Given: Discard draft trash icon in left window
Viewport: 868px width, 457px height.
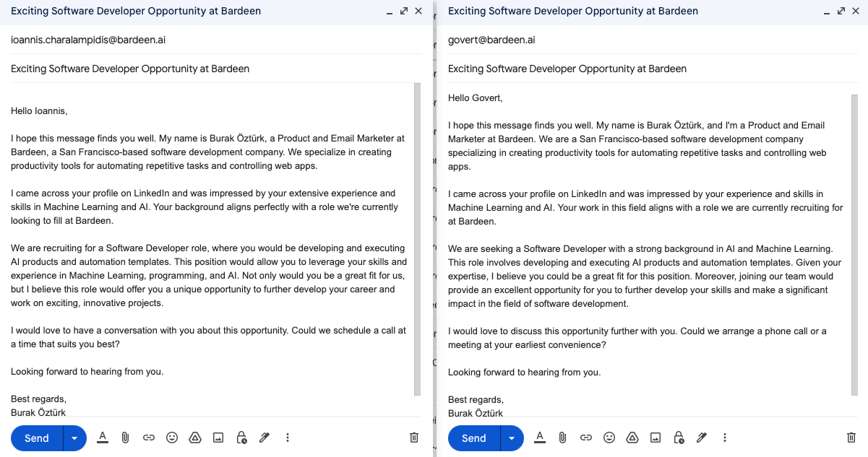Looking at the screenshot, I should tap(414, 438).
